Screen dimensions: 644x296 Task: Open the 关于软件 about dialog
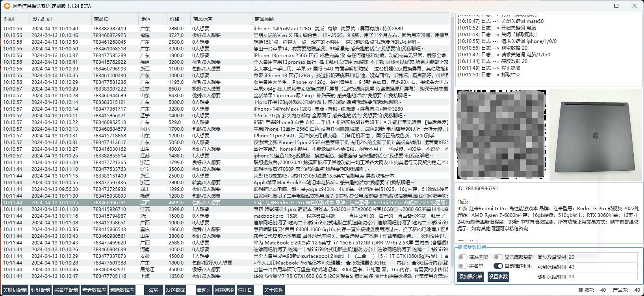point(274,290)
